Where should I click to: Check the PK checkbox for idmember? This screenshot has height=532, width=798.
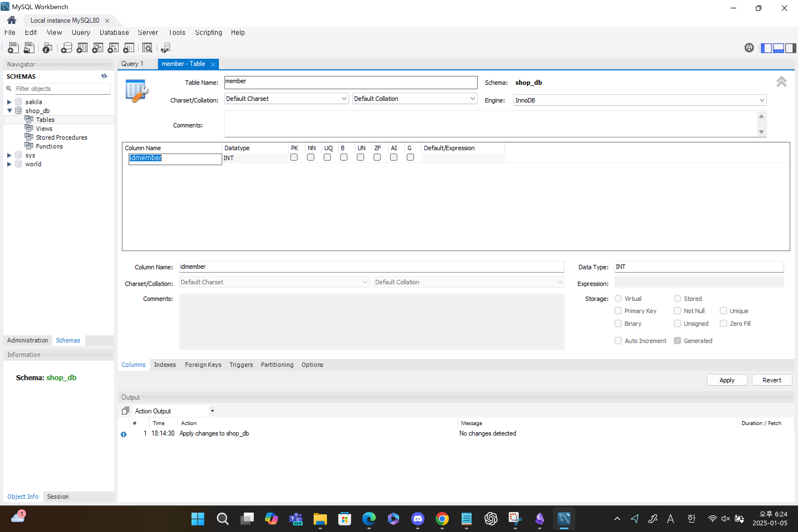point(294,157)
